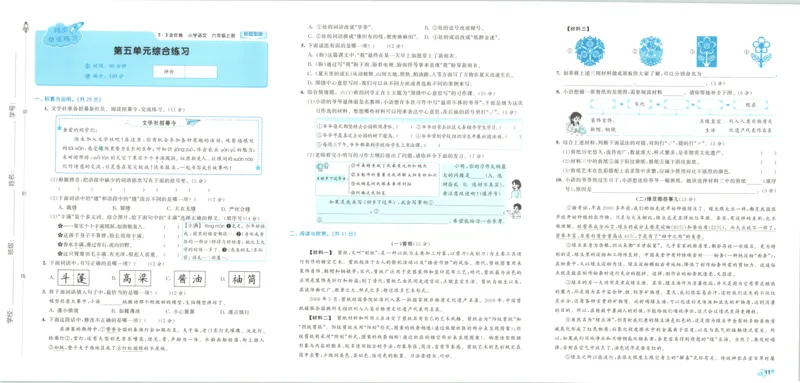Screen dimensions: 800x383
Task: Click the flower bullet before "这只鸳鸯羽毛丰满" sentence
Action: tap(61, 253)
